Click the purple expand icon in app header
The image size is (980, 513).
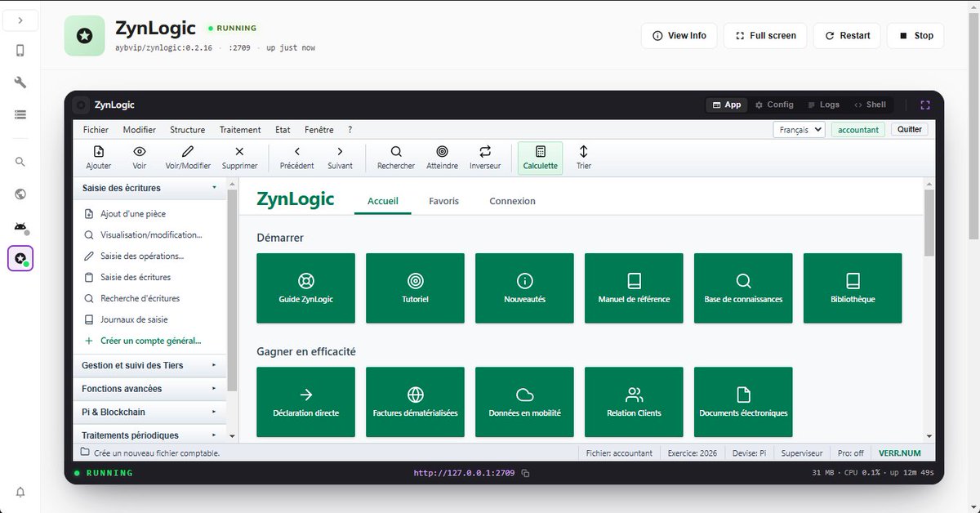(x=925, y=105)
